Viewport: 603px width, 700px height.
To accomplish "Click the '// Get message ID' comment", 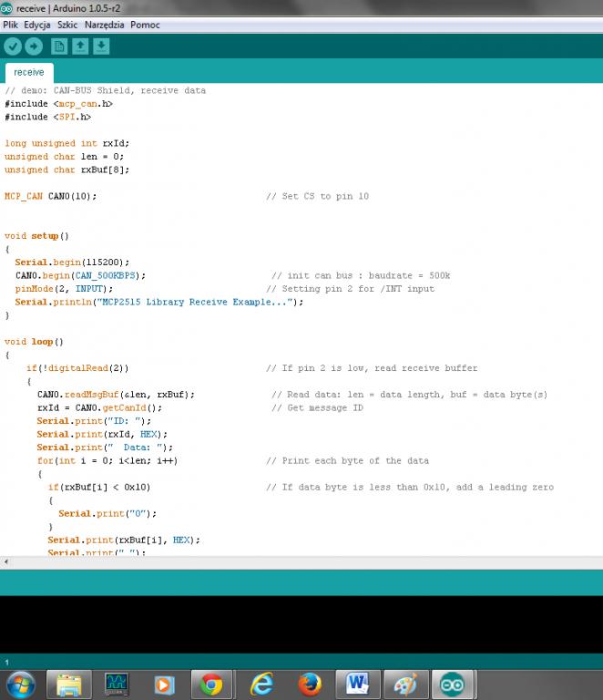I will point(317,408).
